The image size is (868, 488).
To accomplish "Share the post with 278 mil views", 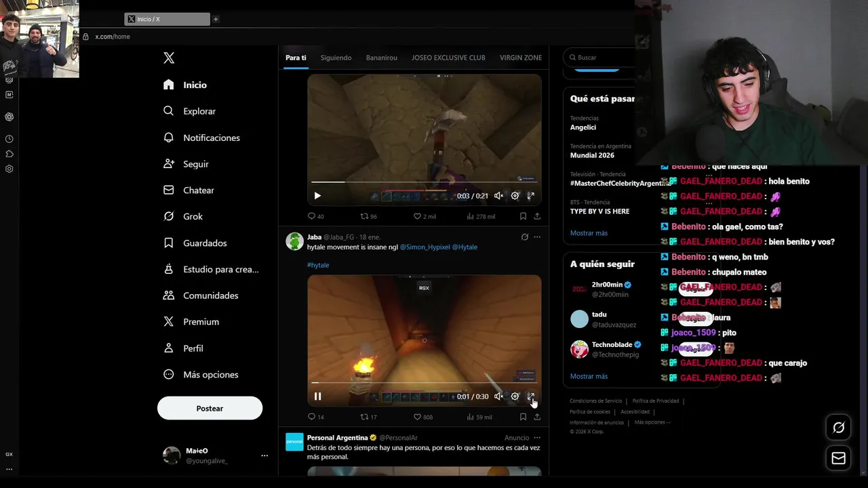I will tap(537, 216).
